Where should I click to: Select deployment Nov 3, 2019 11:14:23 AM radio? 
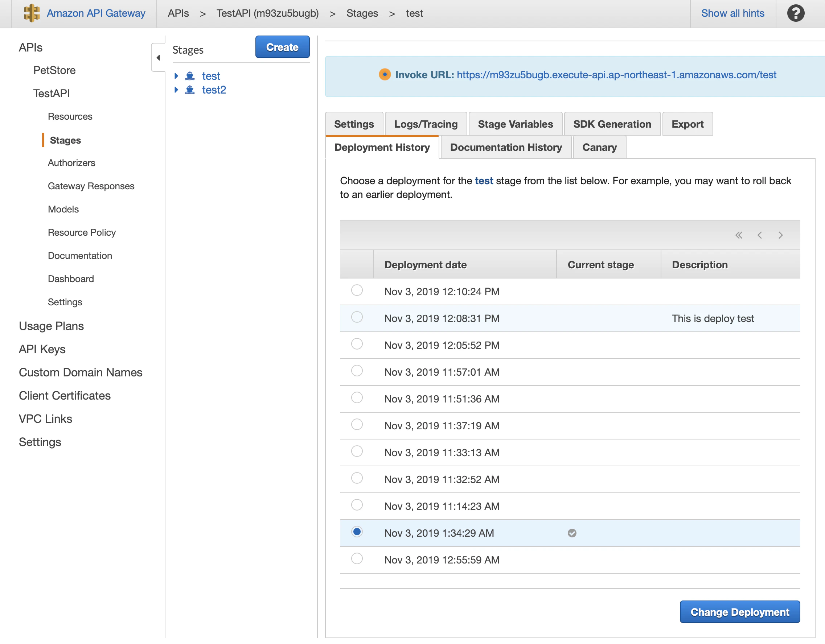point(357,504)
